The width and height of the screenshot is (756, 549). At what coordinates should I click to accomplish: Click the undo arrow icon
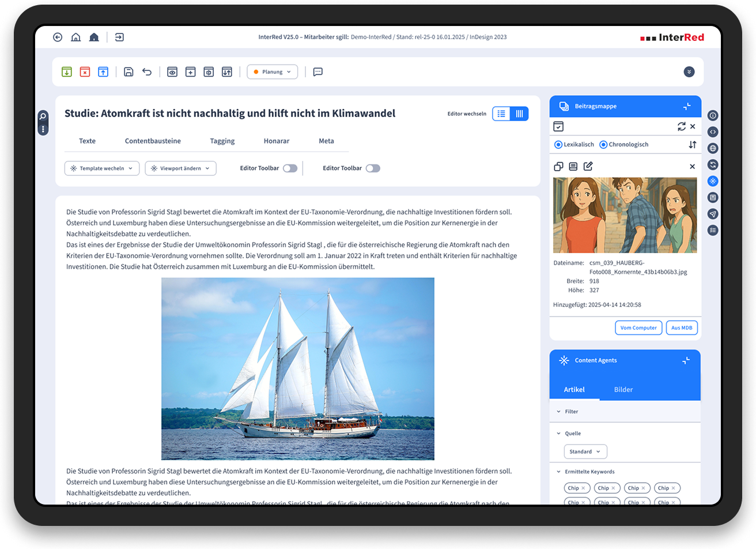(x=147, y=72)
